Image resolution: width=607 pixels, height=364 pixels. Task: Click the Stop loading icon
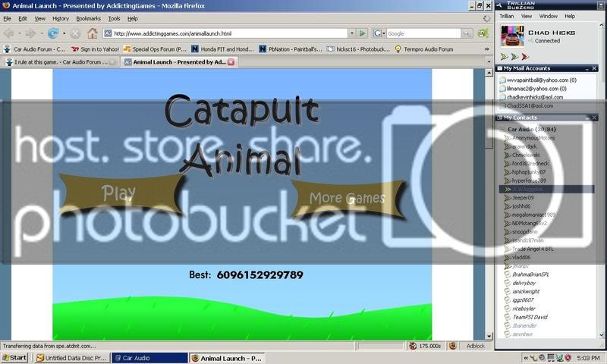point(75,33)
